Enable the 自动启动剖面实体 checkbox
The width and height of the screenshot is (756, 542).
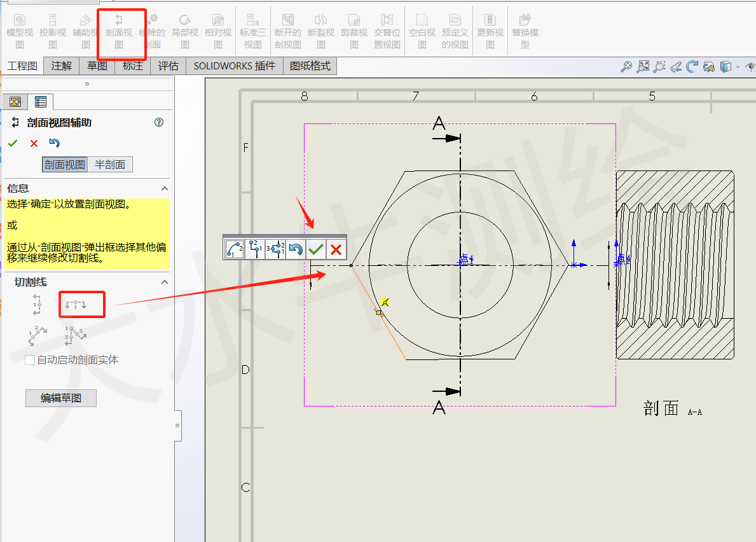coord(29,359)
